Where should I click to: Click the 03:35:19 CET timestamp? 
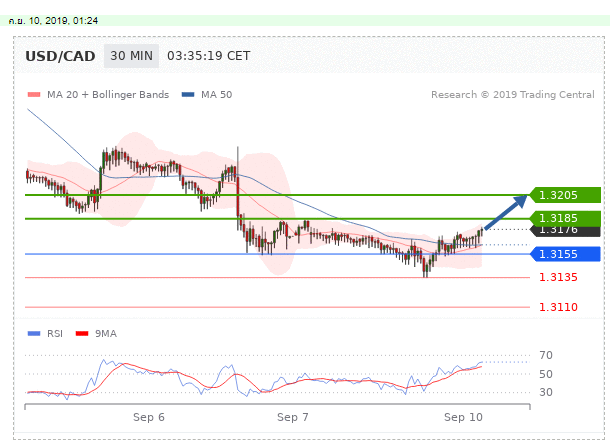tap(209, 56)
